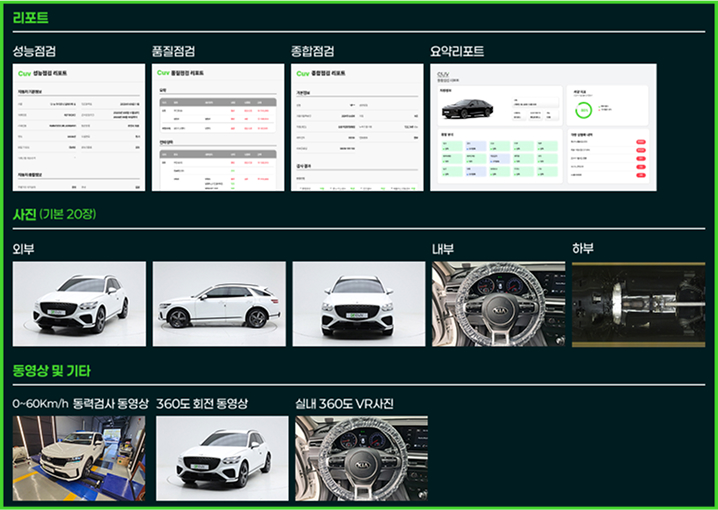718x510 pixels.
Task: Play the 0~60Km/h 동력검사 동영상 video
Action: click(79, 458)
